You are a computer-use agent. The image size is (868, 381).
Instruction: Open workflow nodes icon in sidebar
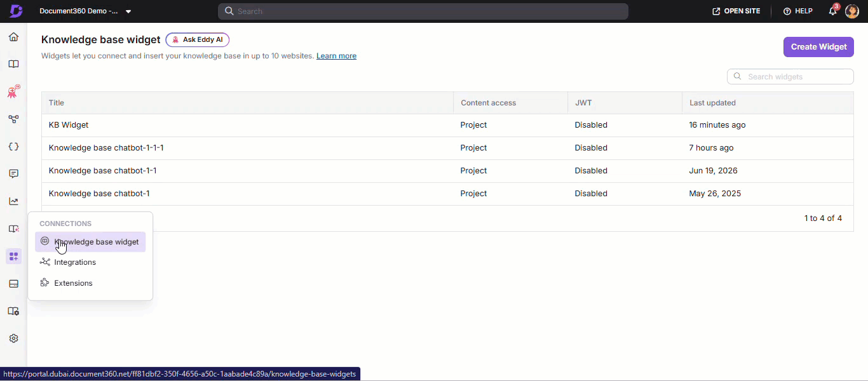13,119
